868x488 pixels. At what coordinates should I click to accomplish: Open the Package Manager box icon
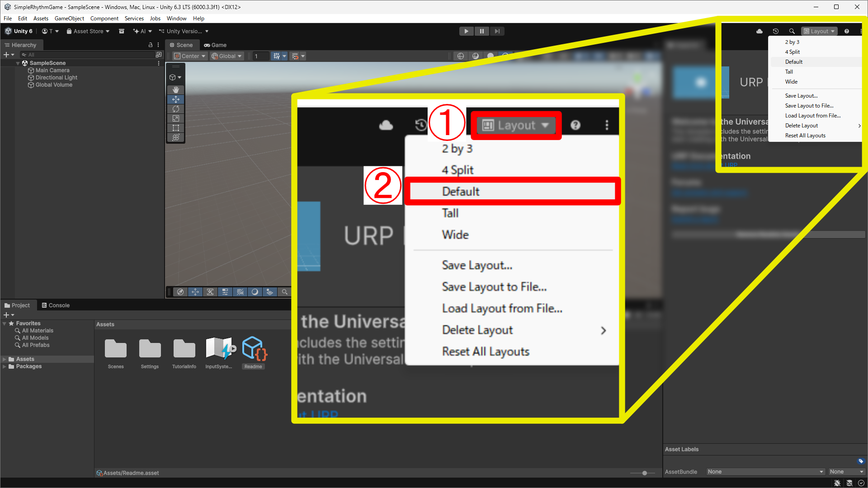coord(122,31)
